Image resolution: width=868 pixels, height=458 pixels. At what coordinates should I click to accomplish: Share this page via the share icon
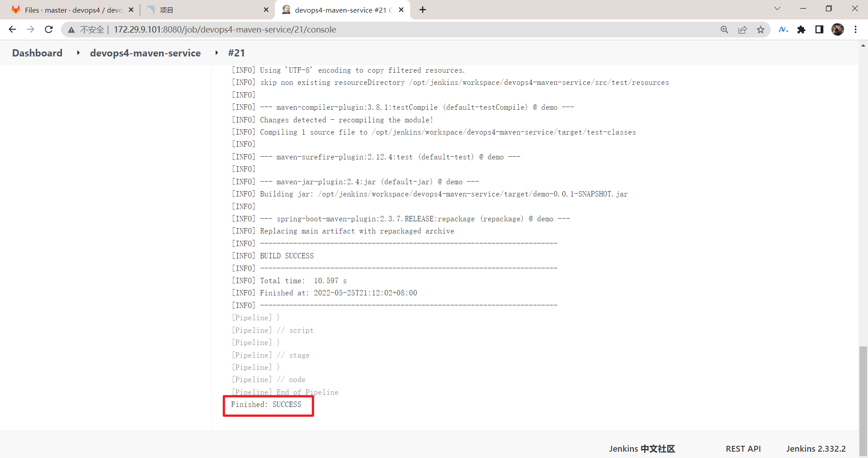pos(742,29)
